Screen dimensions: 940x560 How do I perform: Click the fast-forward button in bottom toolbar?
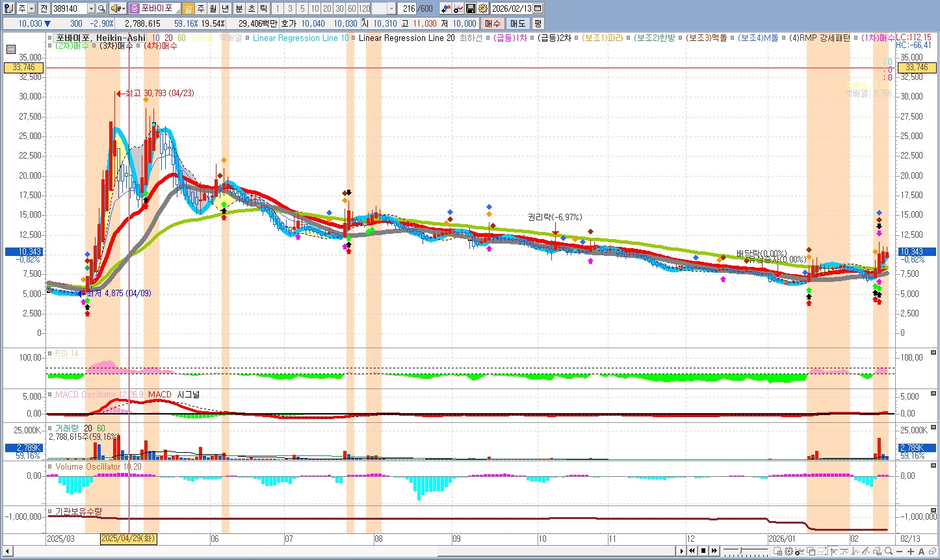coord(714,551)
